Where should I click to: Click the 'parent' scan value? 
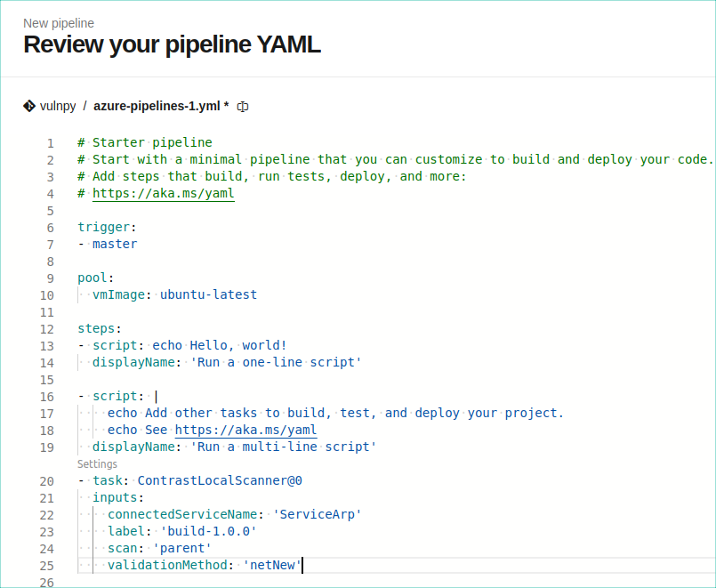[182, 548]
